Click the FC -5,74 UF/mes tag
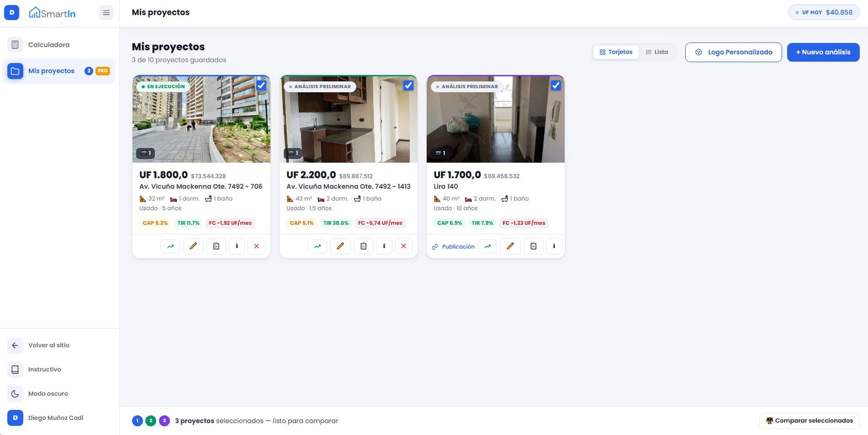This screenshot has width=868, height=435. [380, 223]
